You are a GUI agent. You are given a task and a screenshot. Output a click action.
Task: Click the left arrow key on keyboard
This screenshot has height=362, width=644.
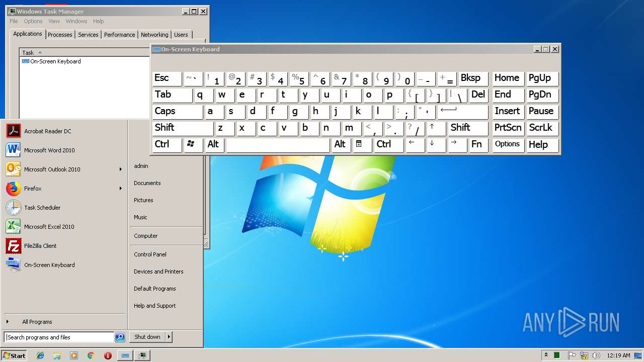pyautogui.click(x=415, y=145)
